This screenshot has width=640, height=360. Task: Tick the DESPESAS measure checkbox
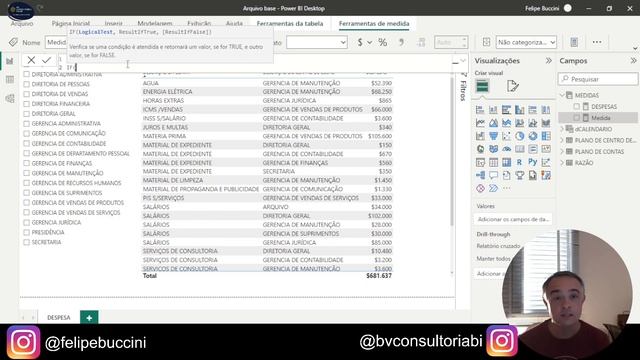[577, 107]
